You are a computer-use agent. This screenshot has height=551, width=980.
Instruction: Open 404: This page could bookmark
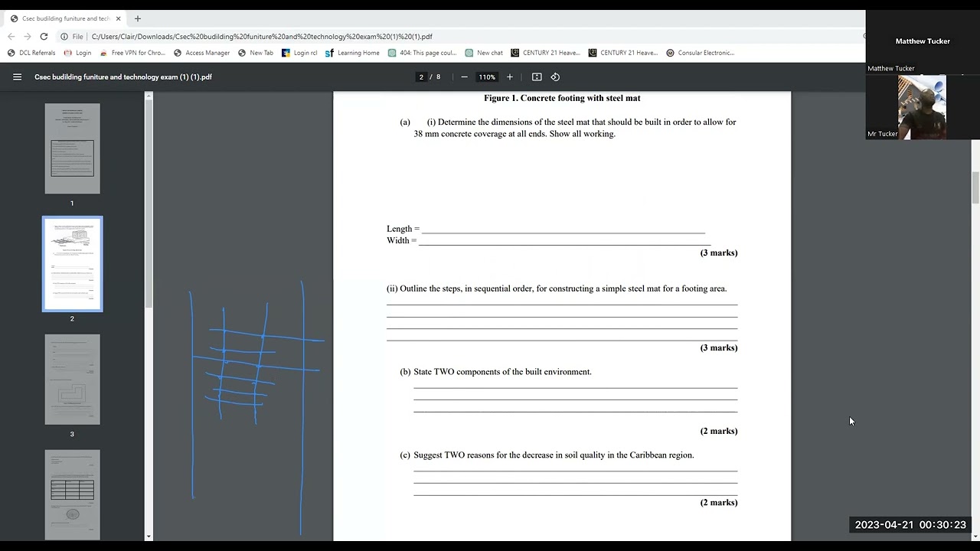pos(422,53)
